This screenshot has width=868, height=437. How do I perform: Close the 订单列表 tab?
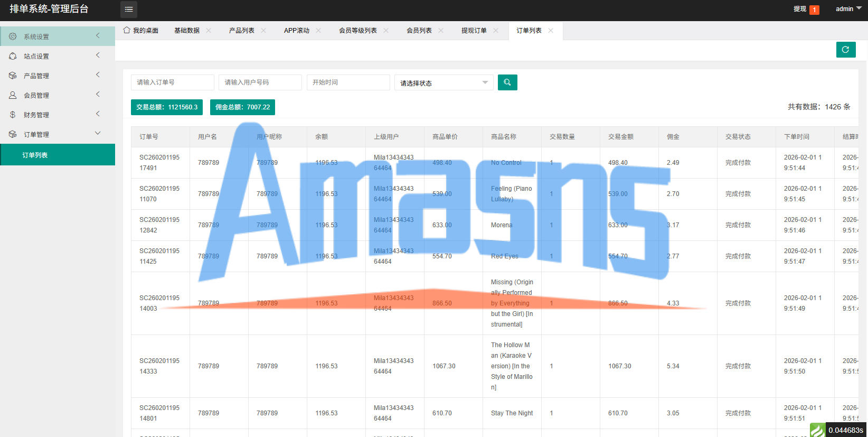(x=551, y=31)
